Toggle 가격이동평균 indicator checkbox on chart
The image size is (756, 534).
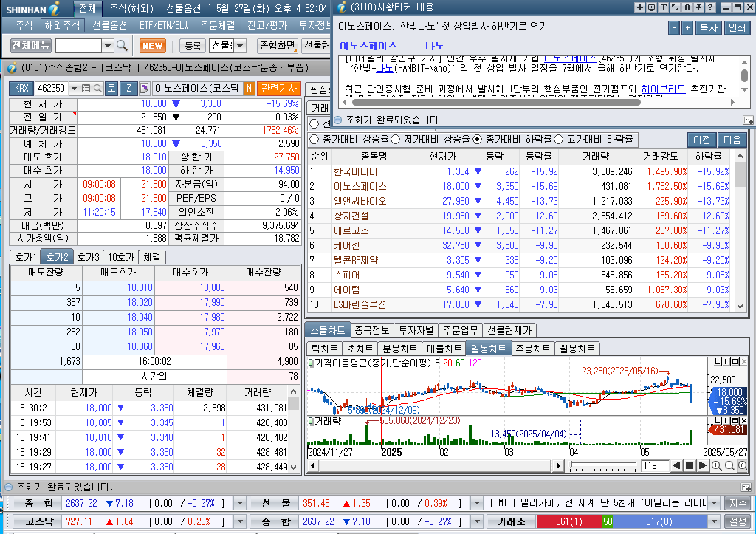point(311,362)
